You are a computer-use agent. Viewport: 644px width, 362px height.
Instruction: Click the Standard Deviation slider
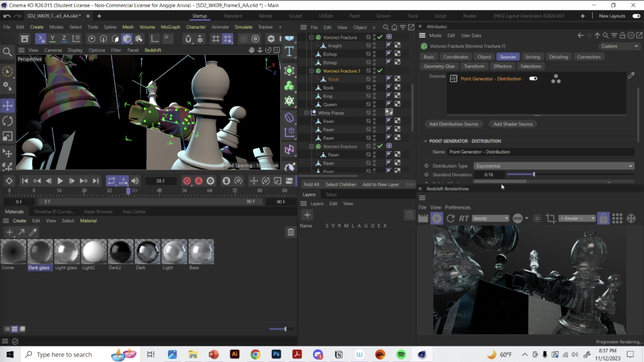pyautogui.click(x=571, y=174)
